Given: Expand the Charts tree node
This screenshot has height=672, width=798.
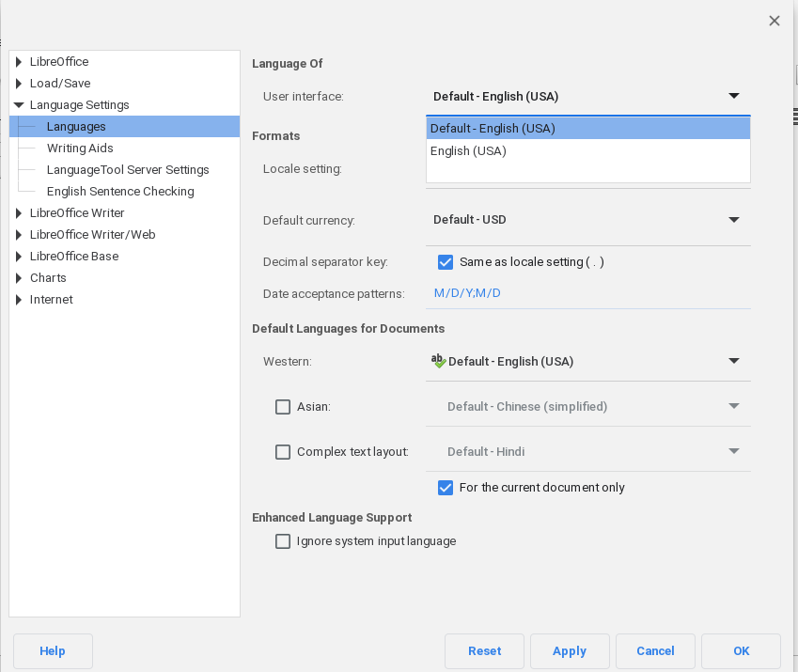Looking at the screenshot, I should (x=19, y=278).
